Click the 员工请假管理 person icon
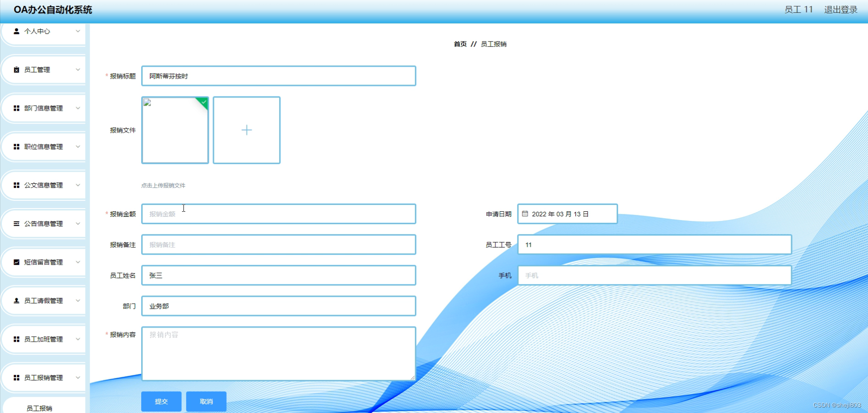This screenshot has height=413, width=868. (x=16, y=300)
